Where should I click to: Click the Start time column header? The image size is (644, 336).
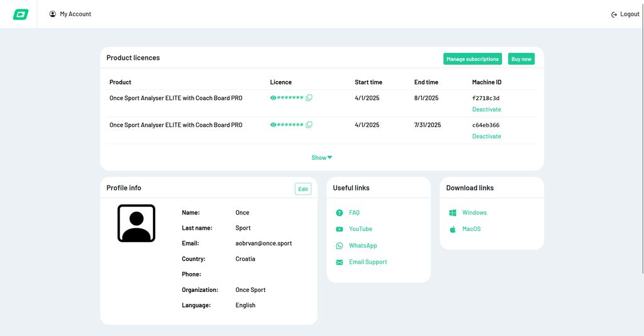[x=369, y=82]
